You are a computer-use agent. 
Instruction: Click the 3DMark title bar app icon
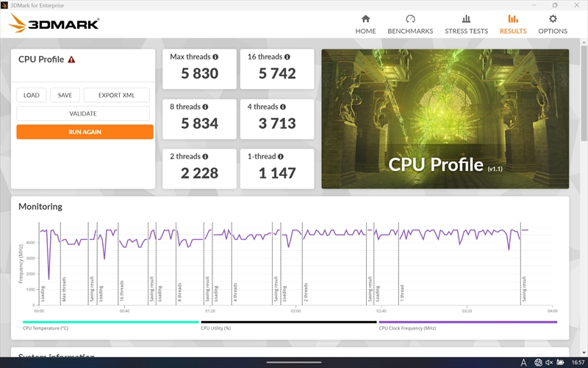pos(4,5)
